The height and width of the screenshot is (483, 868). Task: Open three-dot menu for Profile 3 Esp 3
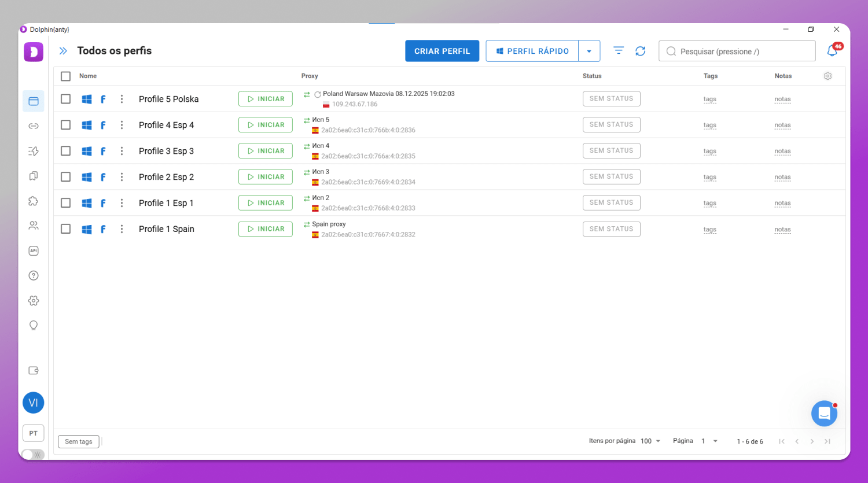click(x=122, y=151)
